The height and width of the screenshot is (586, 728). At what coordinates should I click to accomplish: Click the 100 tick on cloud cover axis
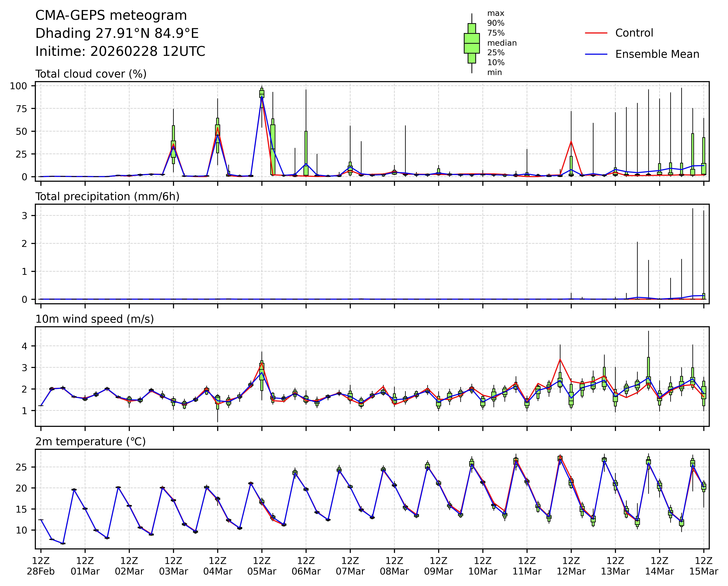[x=18, y=86]
